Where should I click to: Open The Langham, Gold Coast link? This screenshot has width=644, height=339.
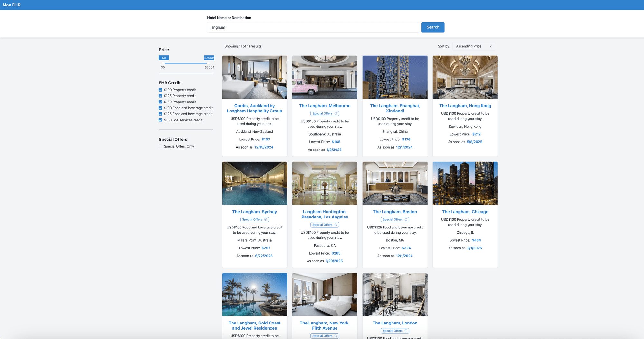(x=254, y=325)
